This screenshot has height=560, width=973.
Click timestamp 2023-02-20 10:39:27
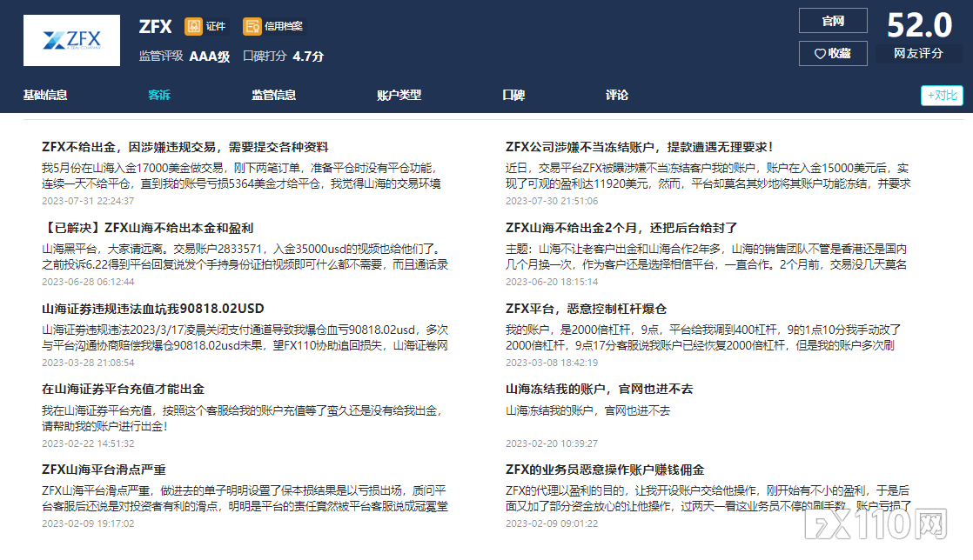click(552, 443)
